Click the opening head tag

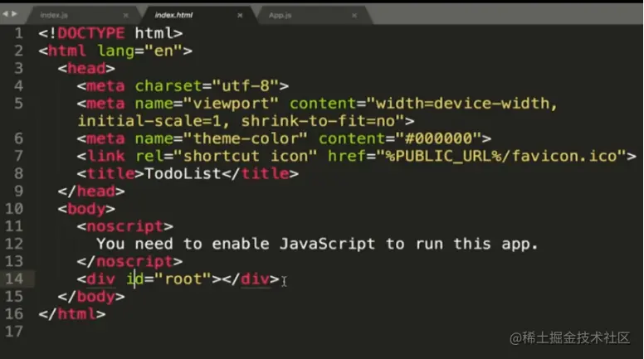(86, 69)
